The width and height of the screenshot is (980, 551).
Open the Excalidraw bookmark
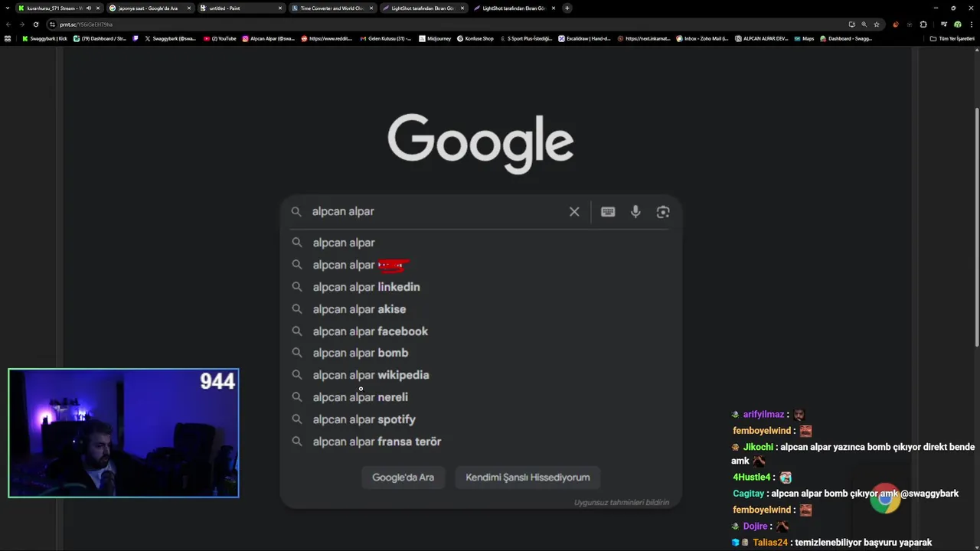(585, 38)
